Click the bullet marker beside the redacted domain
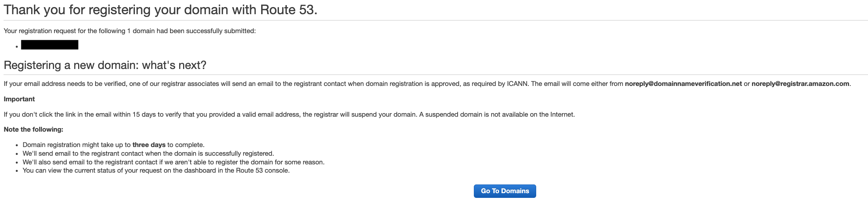 click(17, 47)
